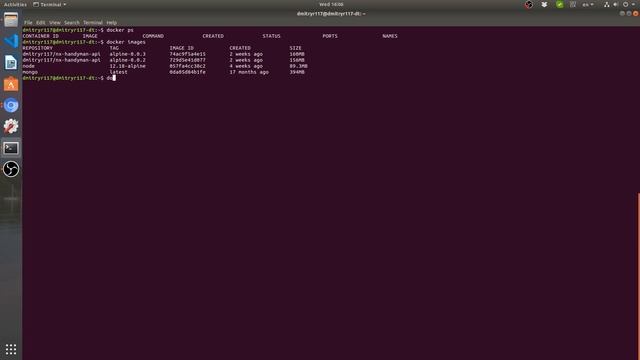Open OBS Studio from the dock
640x360 pixels.
[11, 169]
